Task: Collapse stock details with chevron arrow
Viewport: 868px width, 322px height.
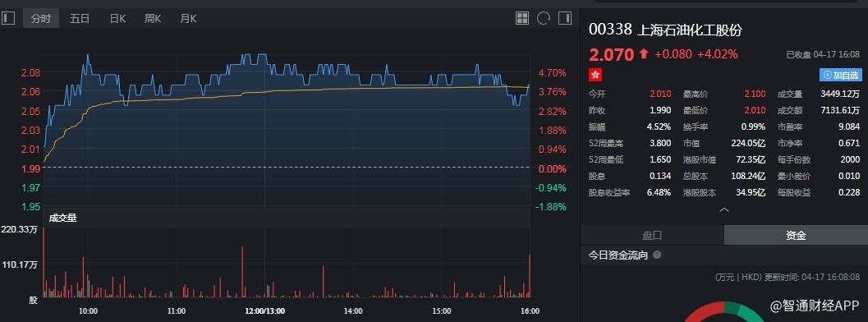Action: coord(724,209)
